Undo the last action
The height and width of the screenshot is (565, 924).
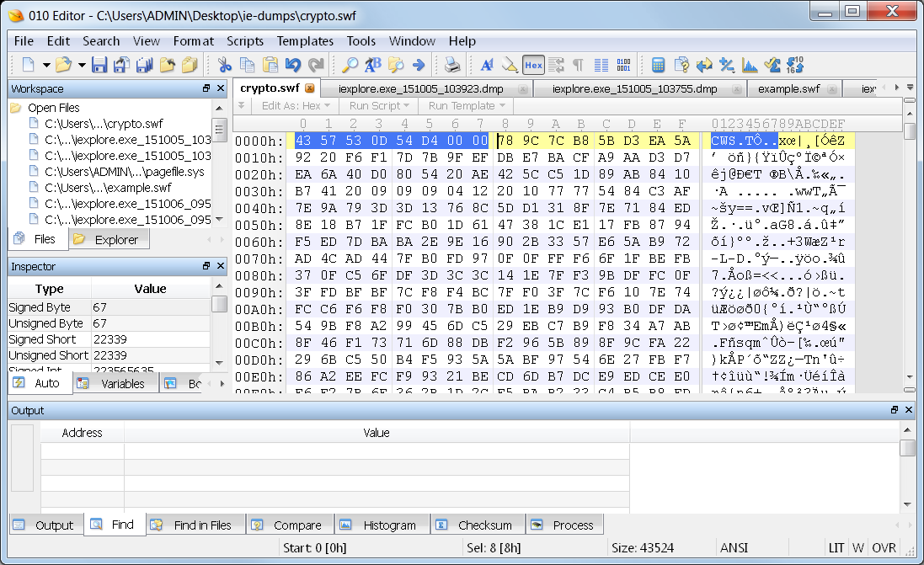click(293, 65)
